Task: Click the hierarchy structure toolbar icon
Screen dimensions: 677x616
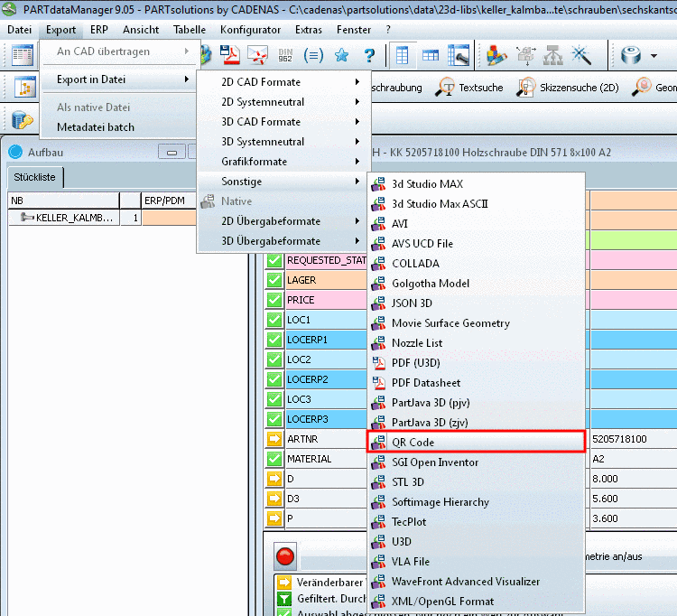Action: (553, 55)
